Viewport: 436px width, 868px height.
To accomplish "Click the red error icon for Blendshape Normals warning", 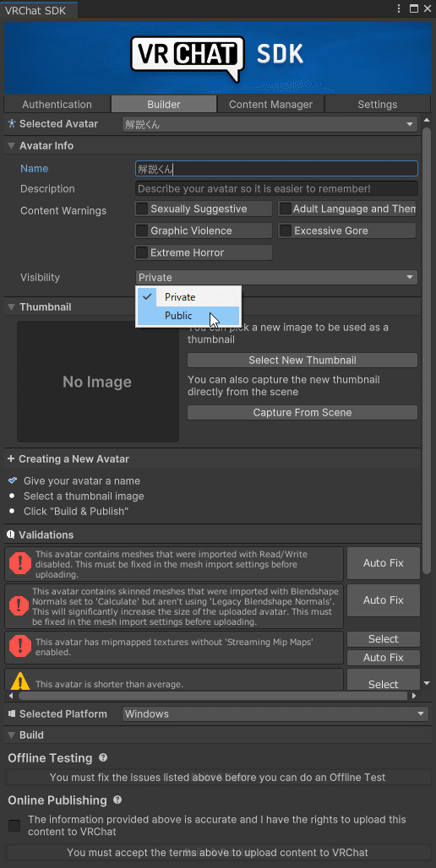I will pos(20,605).
